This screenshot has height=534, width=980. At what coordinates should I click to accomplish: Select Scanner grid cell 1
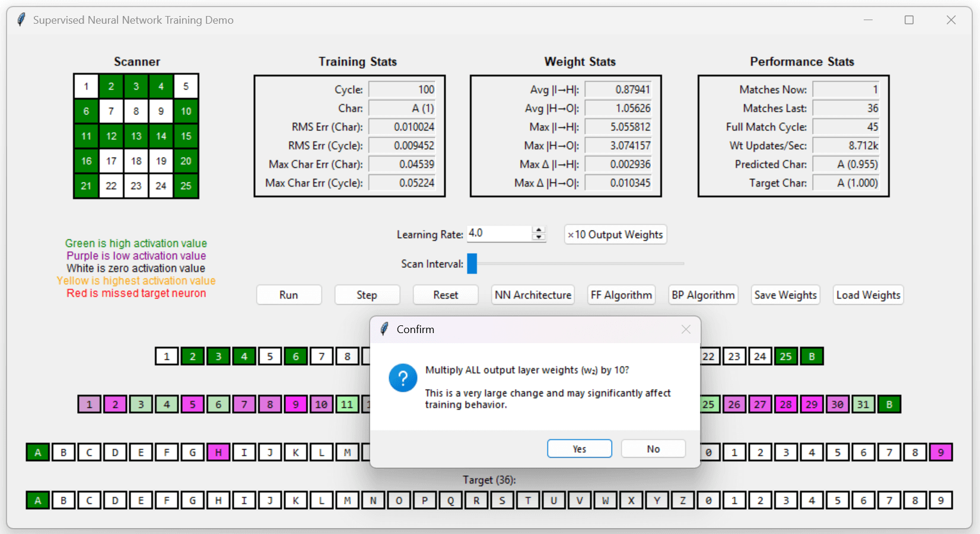(x=86, y=87)
